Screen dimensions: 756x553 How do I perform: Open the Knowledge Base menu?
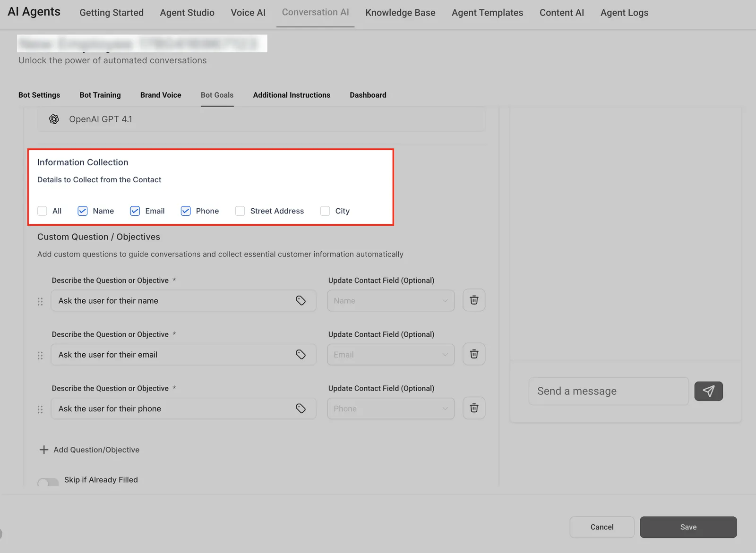[400, 13]
